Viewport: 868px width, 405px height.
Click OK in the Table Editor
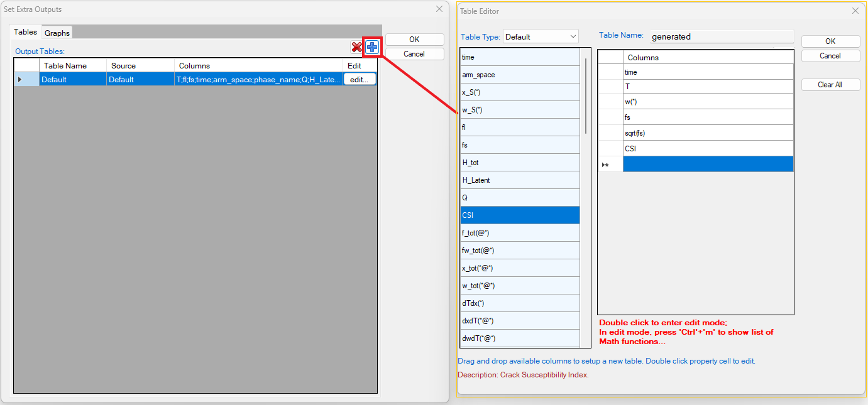click(x=830, y=41)
